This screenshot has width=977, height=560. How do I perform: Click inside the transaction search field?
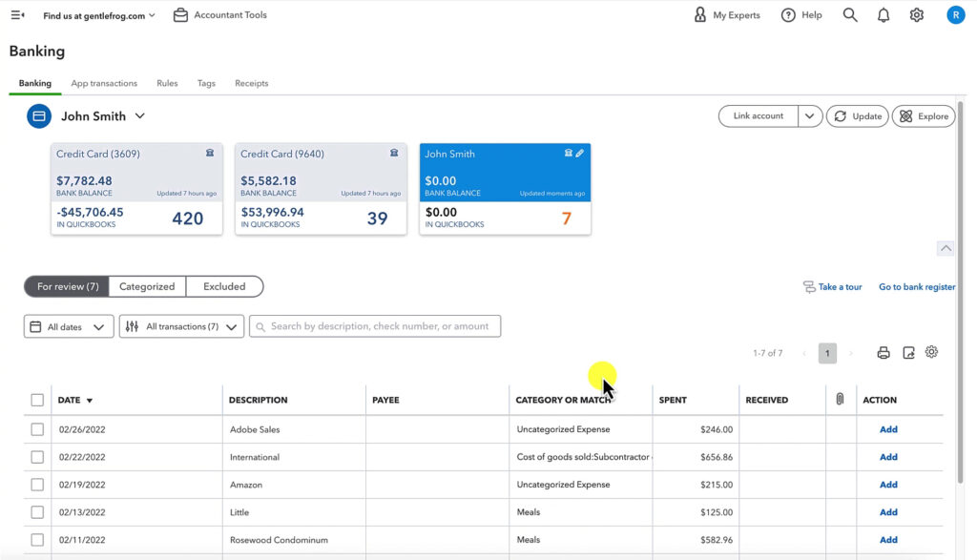pos(382,325)
